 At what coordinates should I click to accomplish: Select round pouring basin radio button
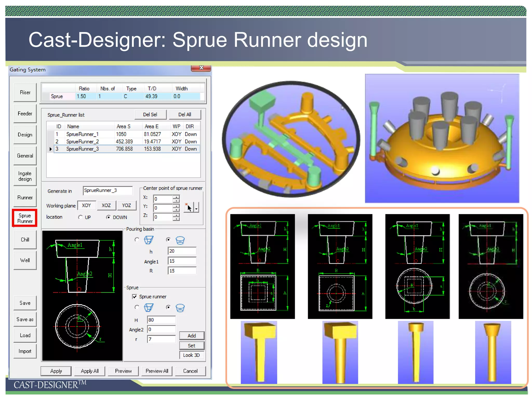click(168, 240)
